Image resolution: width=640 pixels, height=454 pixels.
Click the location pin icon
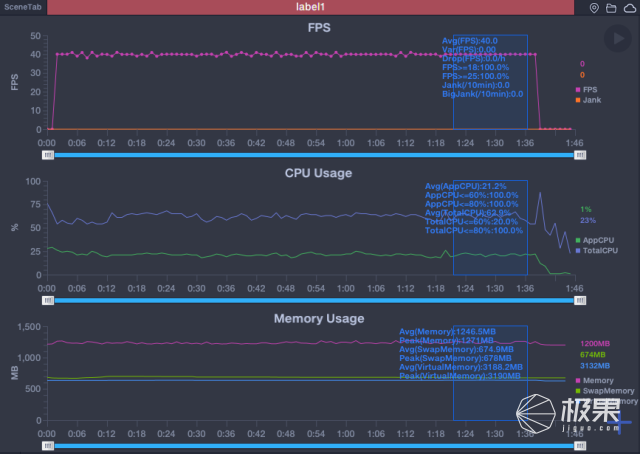[594, 8]
